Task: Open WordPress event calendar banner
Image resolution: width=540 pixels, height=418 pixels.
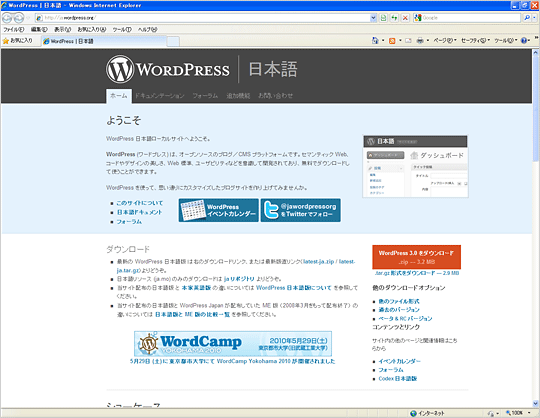Action: click(218, 210)
